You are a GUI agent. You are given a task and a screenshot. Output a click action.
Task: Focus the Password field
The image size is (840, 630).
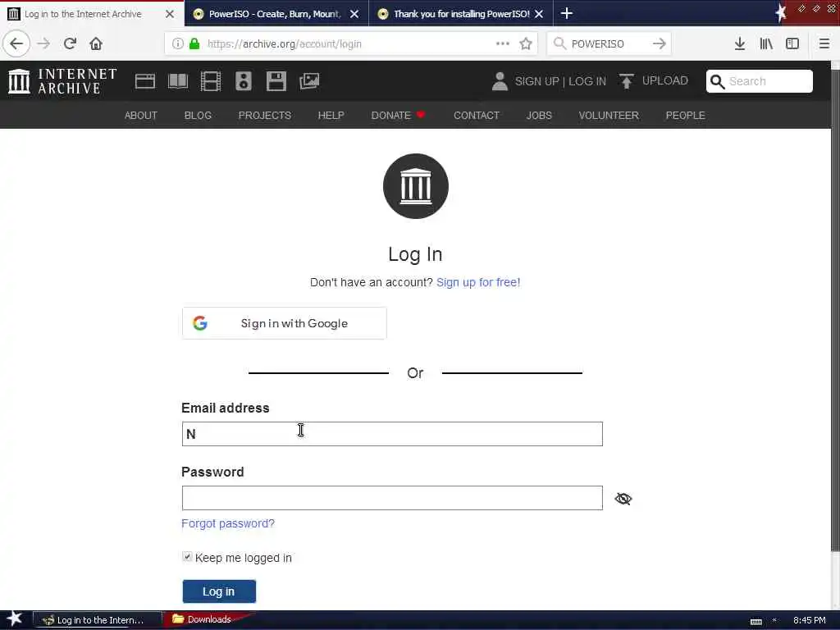coord(392,498)
